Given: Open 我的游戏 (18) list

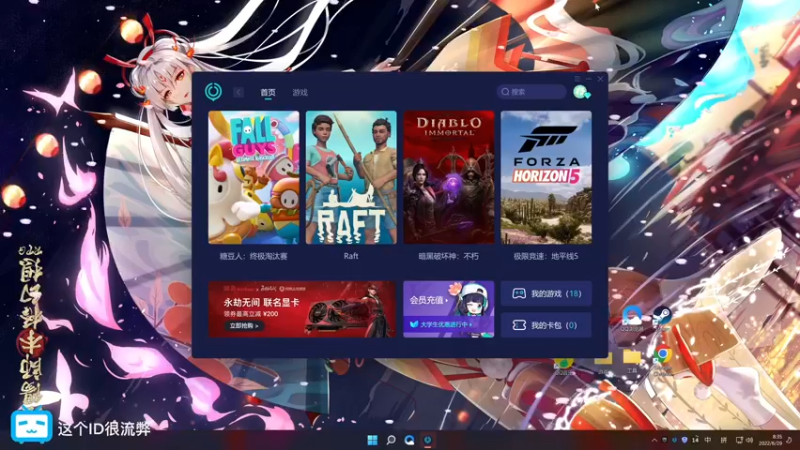Looking at the screenshot, I should click(x=546, y=293).
